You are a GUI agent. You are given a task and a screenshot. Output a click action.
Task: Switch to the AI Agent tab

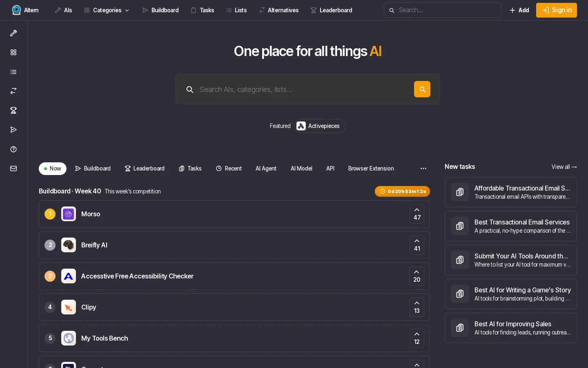266,168
